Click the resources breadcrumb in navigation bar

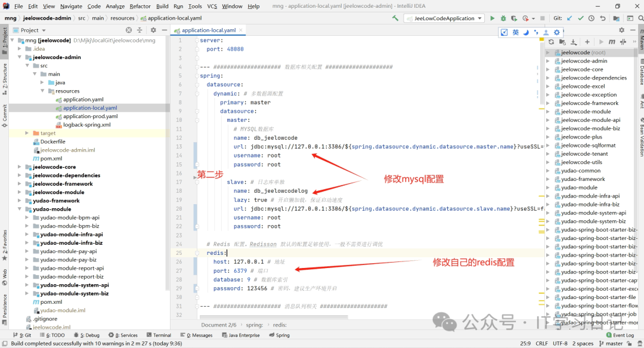click(x=122, y=18)
